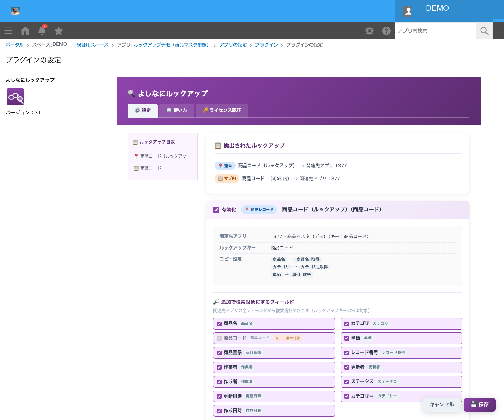The image size is (504, 420).
Task: Click 追加で検索対象にするフィールド magnifier icon
Action: coord(216,302)
